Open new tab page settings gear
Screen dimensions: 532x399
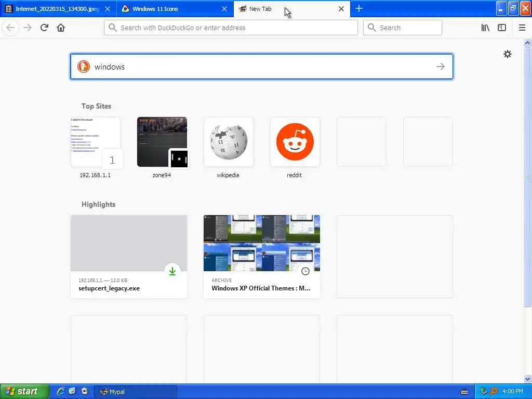(507, 54)
